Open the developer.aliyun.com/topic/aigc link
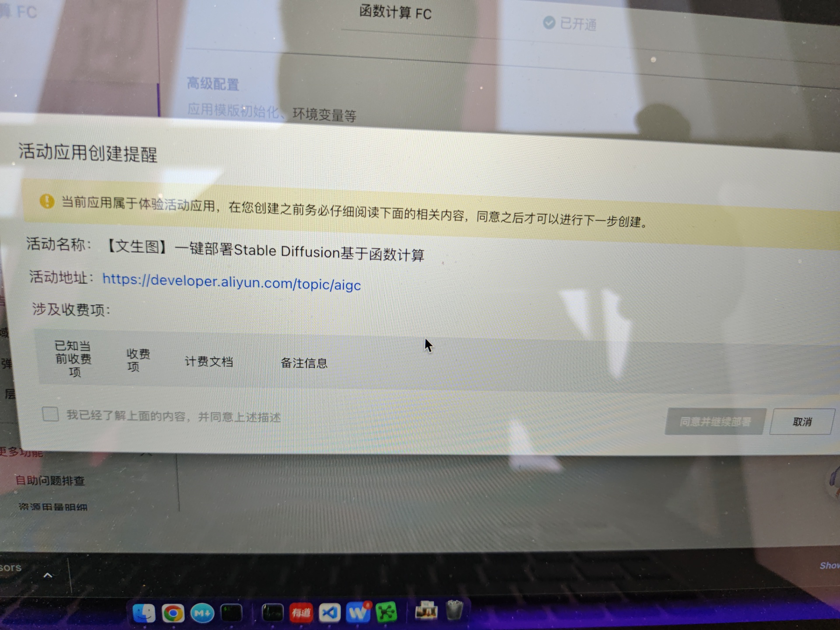840x630 pixels. (231, 283)
